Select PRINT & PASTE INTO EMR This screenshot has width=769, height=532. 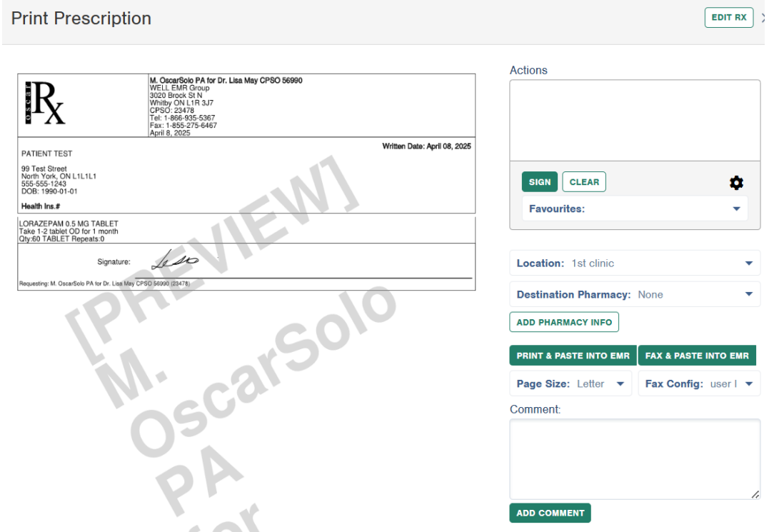pyautogui.click(x=573, y=356)
